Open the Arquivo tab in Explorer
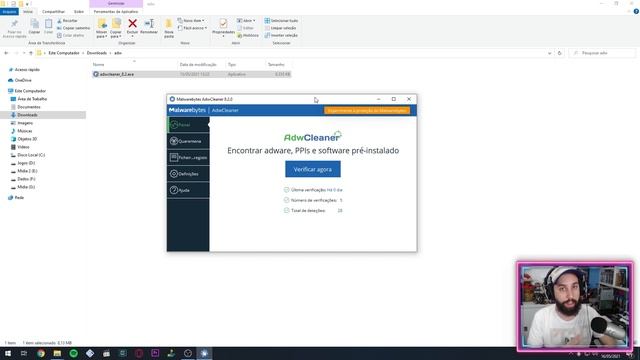 9,11
